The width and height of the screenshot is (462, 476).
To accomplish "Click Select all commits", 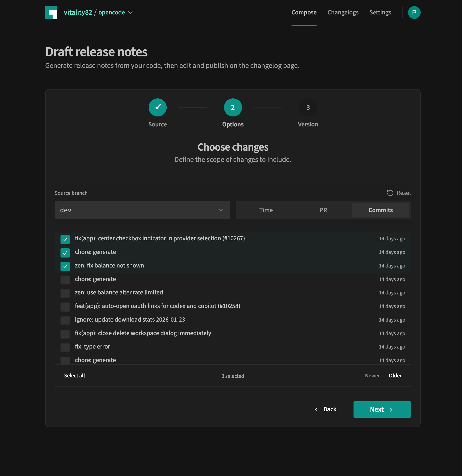I will coord(74,375).
